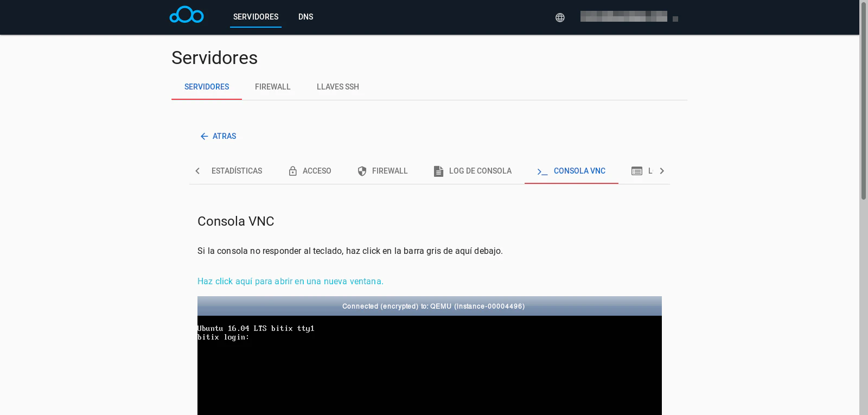The width and height of the screenshot is (868, 415).
Task: Open the language globe selector
Action: tap(560, 17)
